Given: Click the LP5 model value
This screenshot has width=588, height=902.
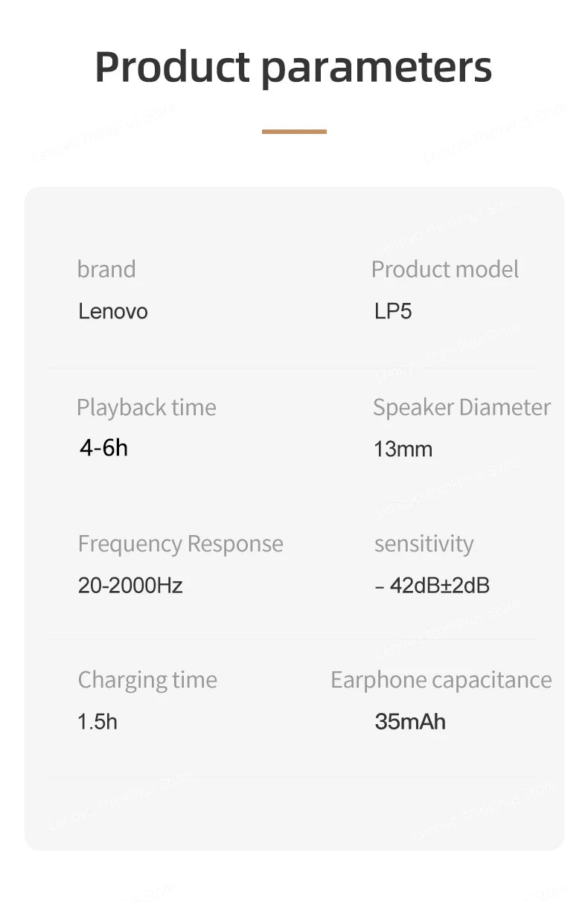Looking at the screenshot, I should 393,311.
